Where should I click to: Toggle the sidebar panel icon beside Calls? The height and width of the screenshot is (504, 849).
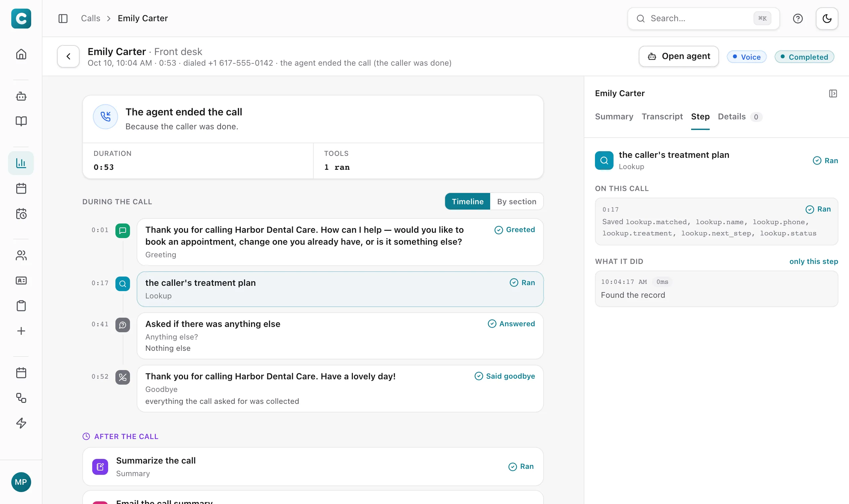click(63, 18)
